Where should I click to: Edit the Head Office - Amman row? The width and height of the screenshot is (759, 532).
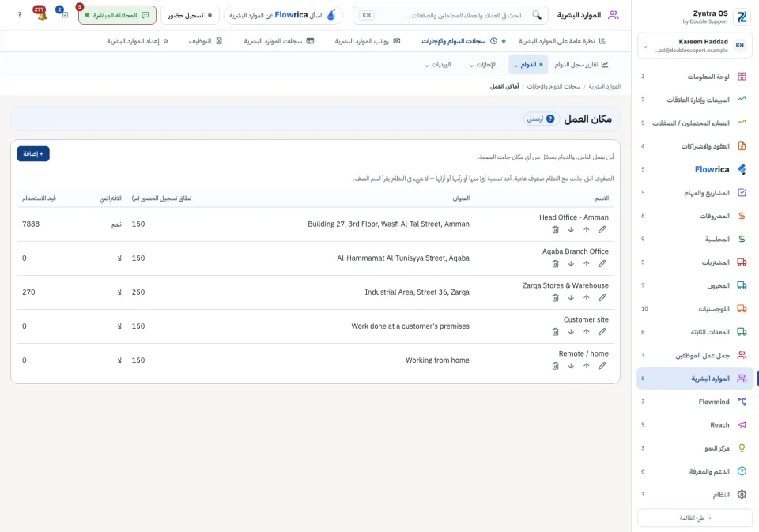[602, 230]
